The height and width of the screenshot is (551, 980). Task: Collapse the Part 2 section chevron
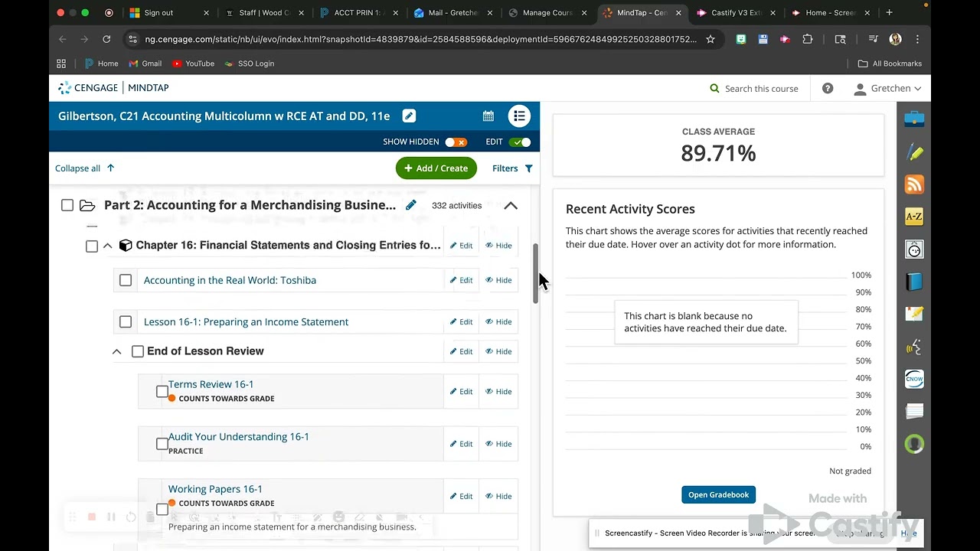point(511,205)
